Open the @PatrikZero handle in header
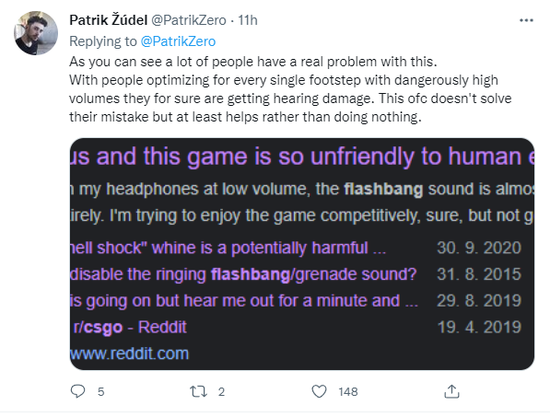 (189, 20)
